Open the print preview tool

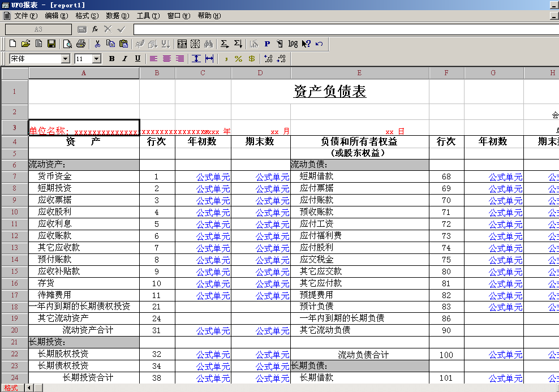(x=67, y=44)
